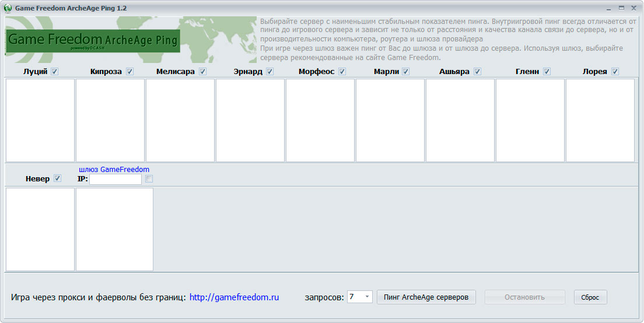Enable the gateway IP checkbox

coord(149,178)
